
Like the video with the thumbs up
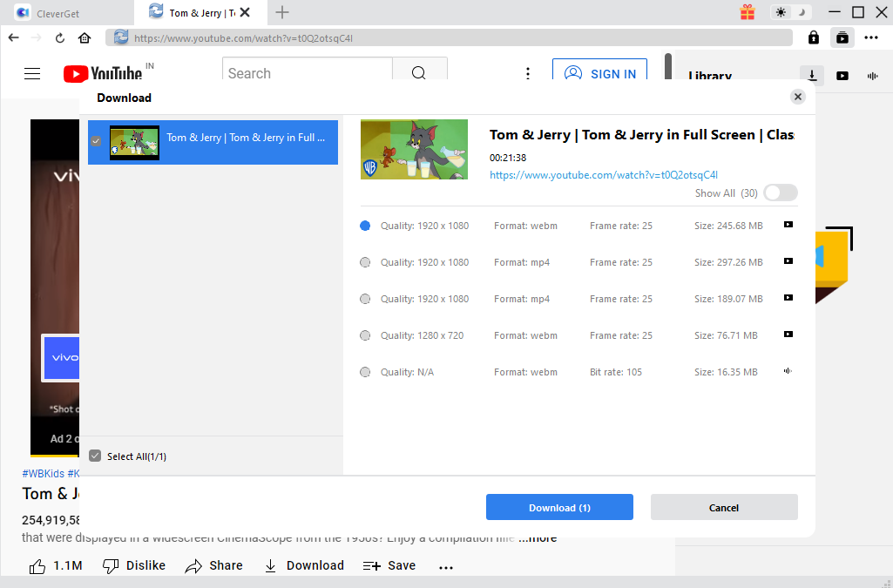56,566
